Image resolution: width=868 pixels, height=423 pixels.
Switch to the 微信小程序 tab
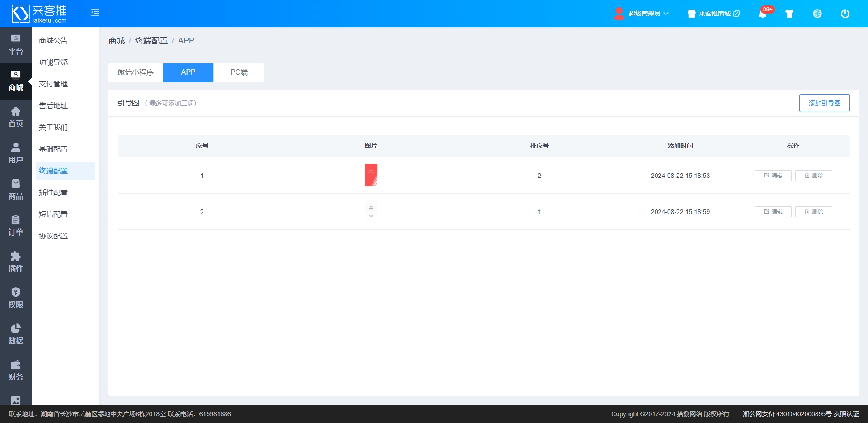(x=136, y=72)
